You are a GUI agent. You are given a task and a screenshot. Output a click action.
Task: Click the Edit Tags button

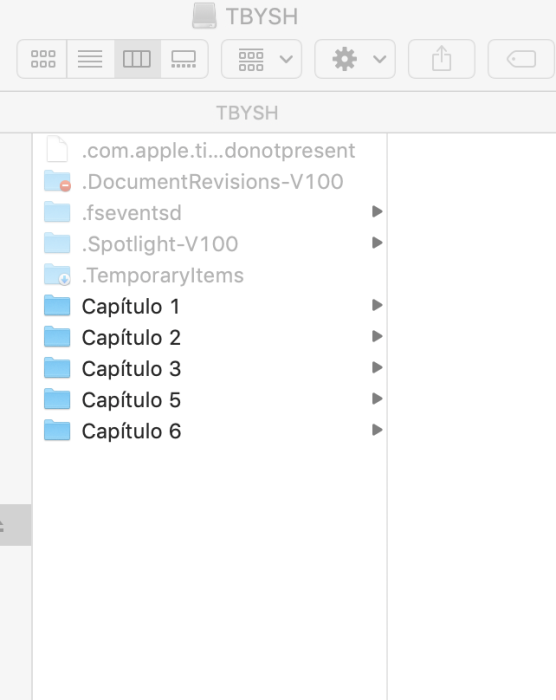tap(521, 59)
